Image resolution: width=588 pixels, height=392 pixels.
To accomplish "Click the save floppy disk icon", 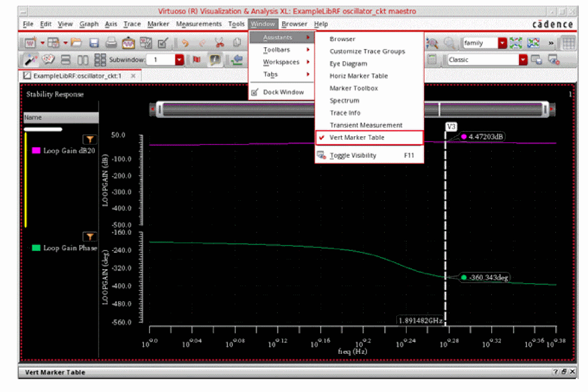I will click(x=94, y=43).
